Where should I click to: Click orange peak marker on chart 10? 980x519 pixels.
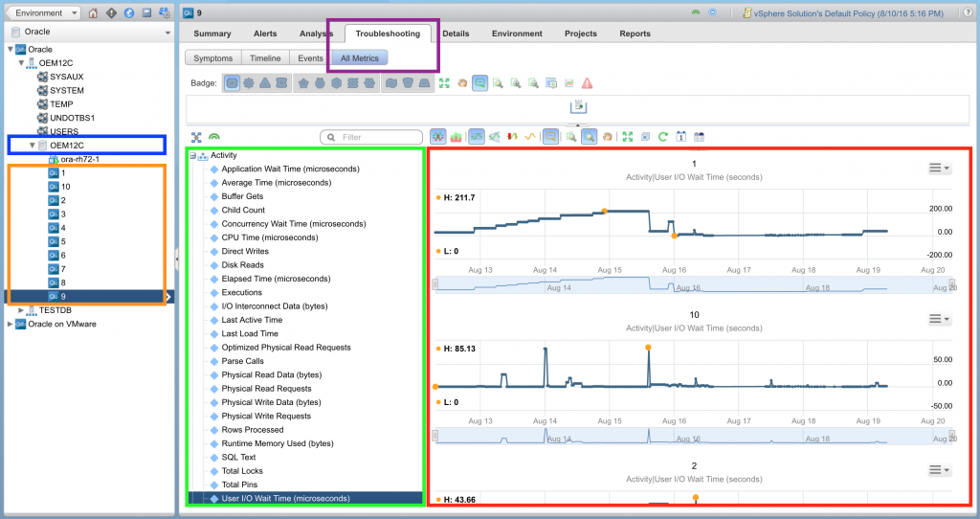[648, 348]
